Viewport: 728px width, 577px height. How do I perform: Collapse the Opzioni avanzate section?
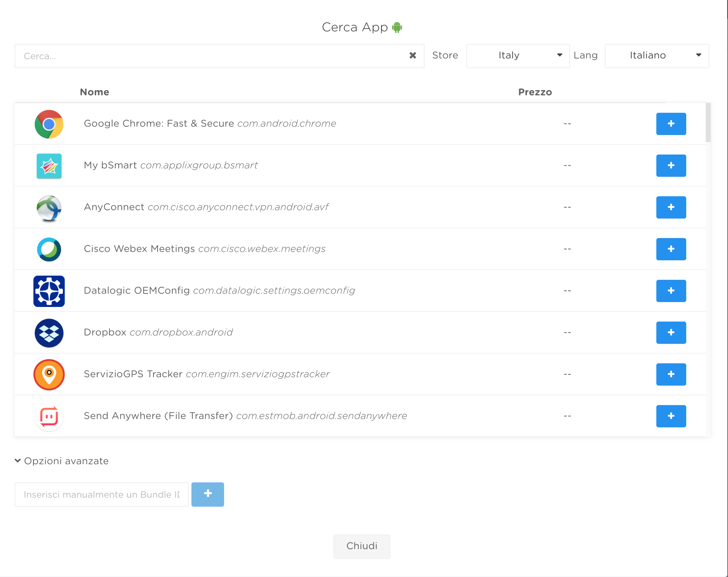(62, 461)
